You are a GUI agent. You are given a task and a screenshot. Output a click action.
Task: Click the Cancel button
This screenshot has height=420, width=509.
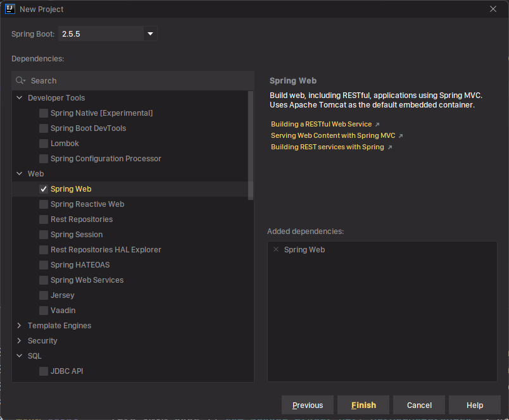419,405
